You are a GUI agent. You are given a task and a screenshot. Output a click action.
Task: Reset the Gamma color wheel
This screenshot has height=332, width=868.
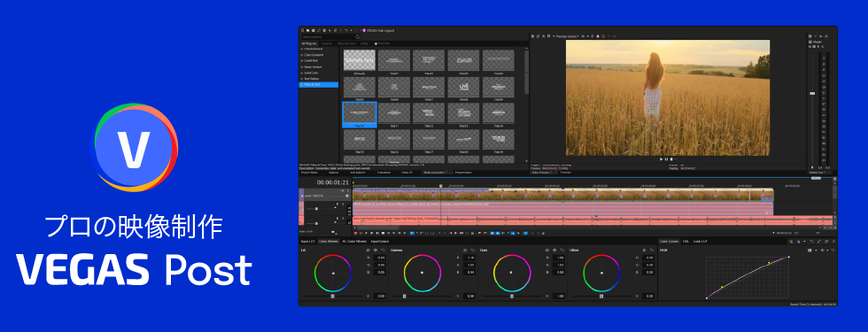point(473,250)
